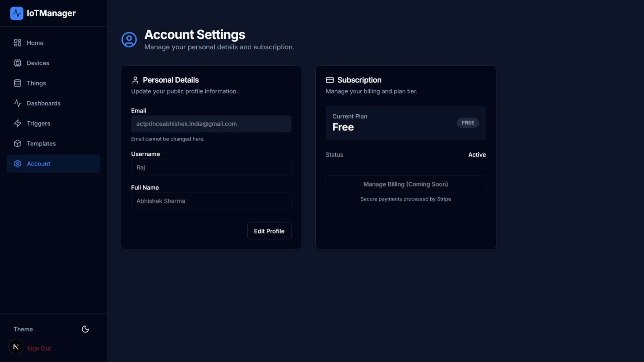This screenshot has width=644, height=362.
Task: Open Templates via the cube icon
Action: 18,144
